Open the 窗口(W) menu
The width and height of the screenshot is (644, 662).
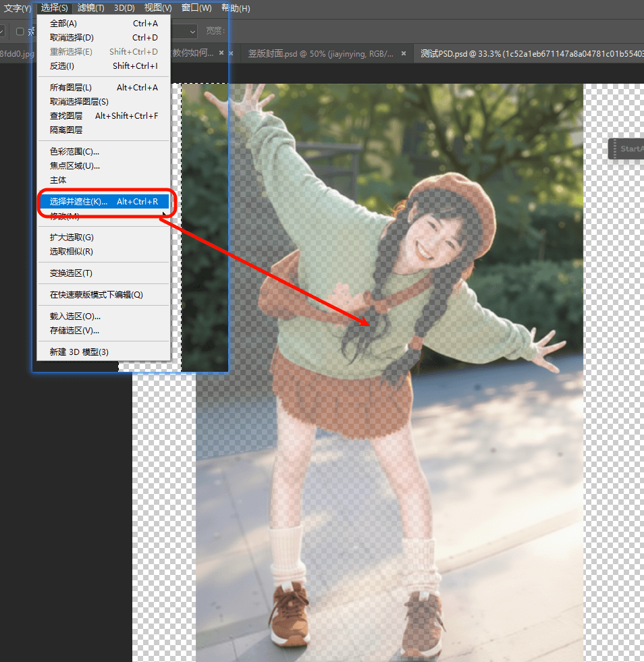coord(196,8)
